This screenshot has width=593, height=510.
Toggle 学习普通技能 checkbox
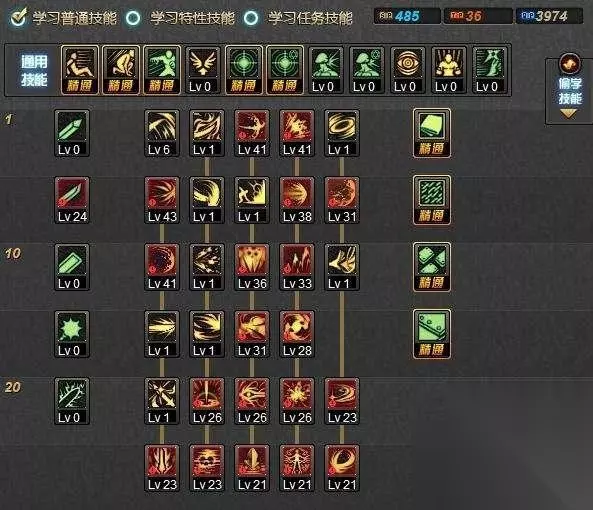click(18, 17)
